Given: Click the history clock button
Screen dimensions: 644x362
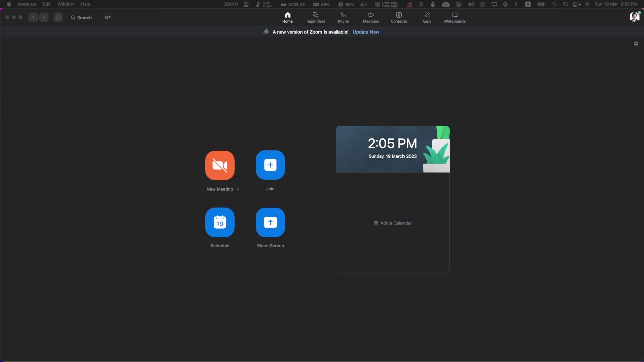Looking at the screenshot, I should click(x=58, y=17).
